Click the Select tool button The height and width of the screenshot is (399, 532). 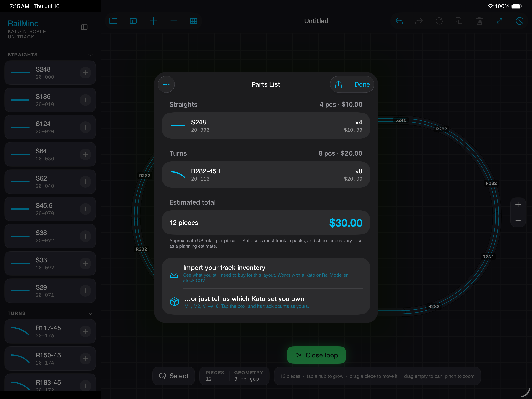[174, 376]
